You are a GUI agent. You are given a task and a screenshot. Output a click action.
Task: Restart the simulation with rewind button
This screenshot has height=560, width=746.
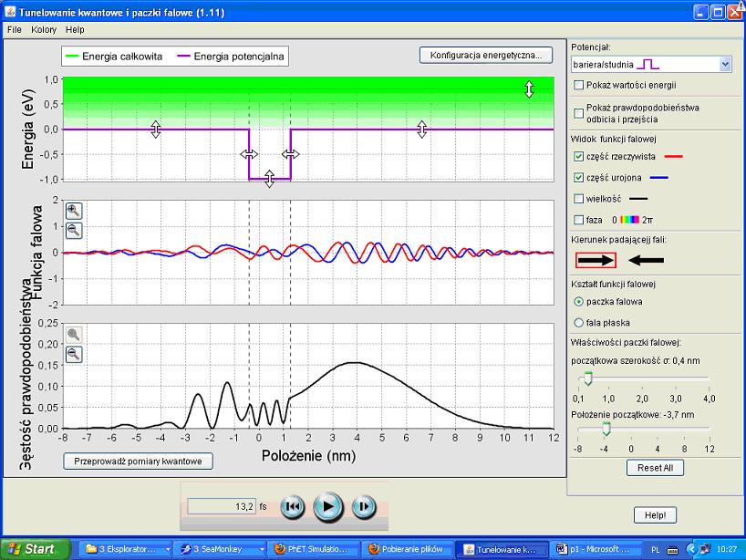tap(293, 507)
